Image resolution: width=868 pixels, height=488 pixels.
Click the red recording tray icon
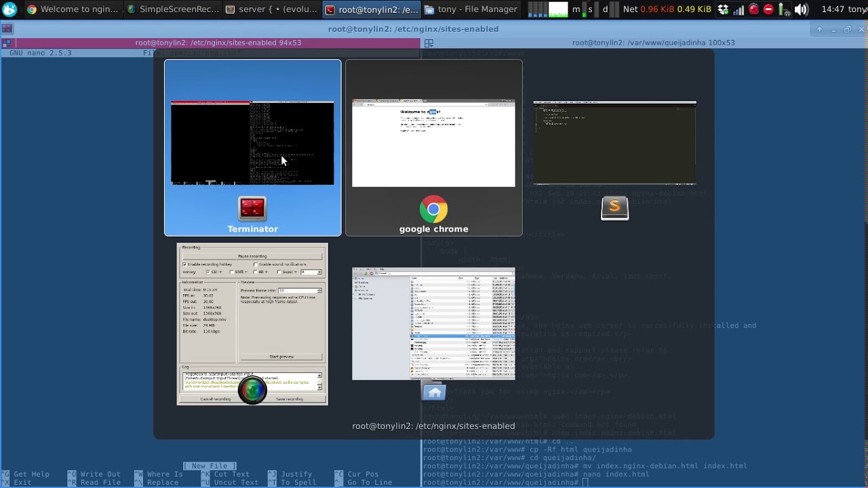(753, 9)
